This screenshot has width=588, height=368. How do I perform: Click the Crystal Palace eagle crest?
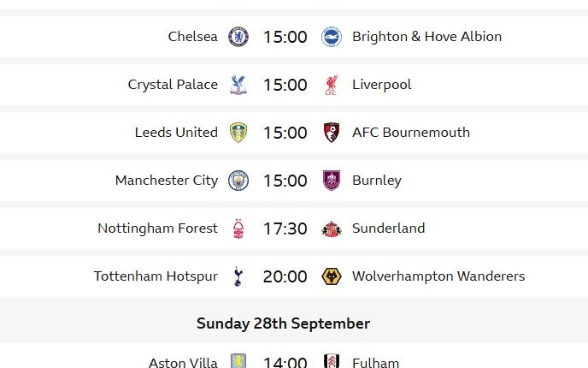click(x=238, y=85)
